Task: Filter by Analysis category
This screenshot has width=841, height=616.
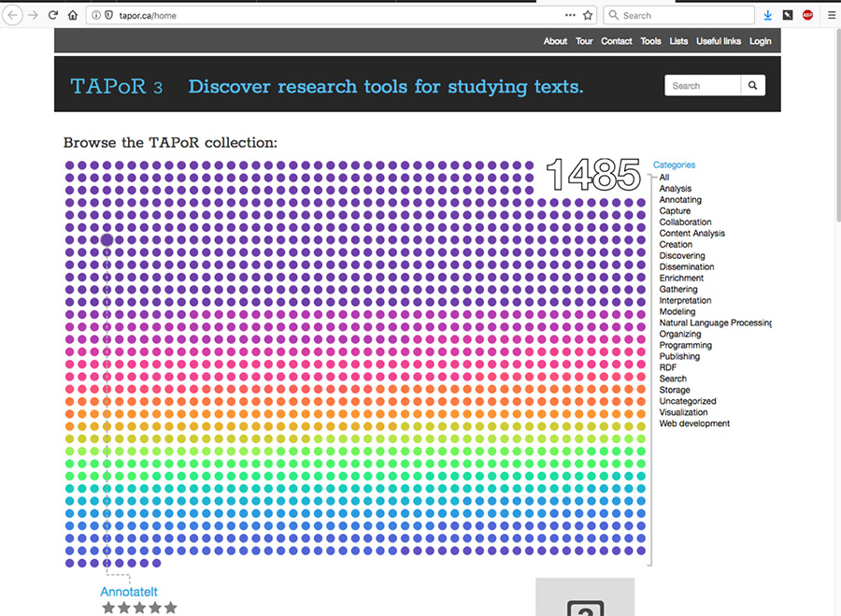Action: tap(676, 188)
